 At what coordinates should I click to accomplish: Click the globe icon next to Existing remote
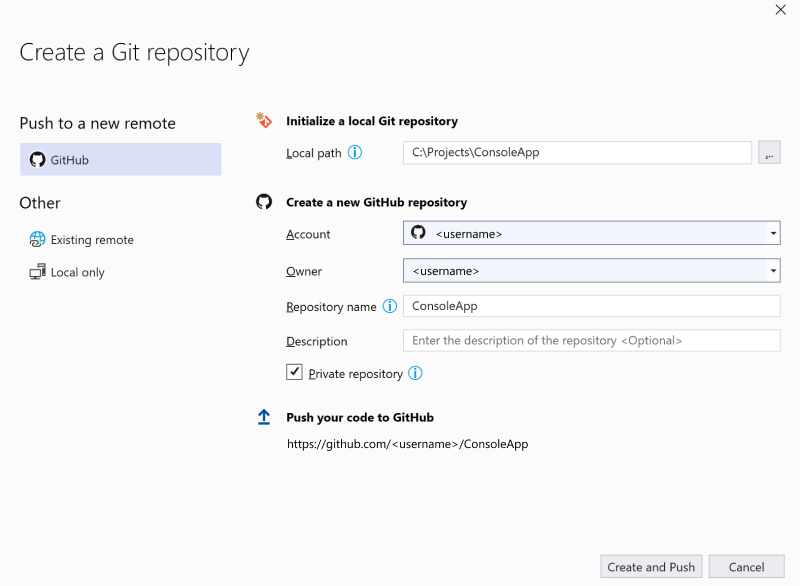pyautogui.click(x=37, y=239)
